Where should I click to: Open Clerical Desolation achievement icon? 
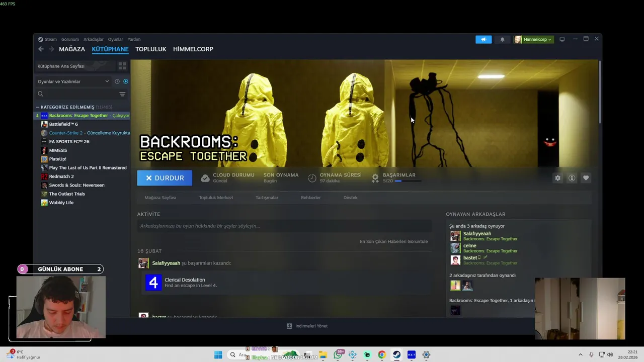click(153, 283)
